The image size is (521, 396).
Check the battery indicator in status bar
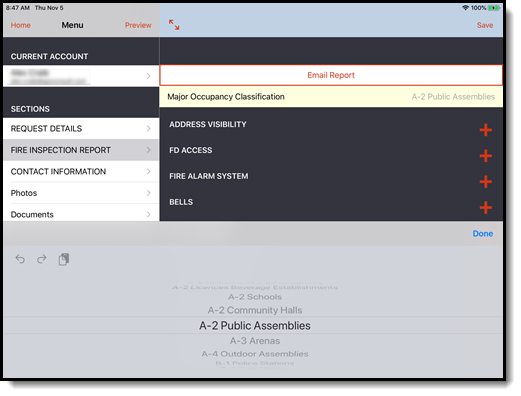pos(493,8)
